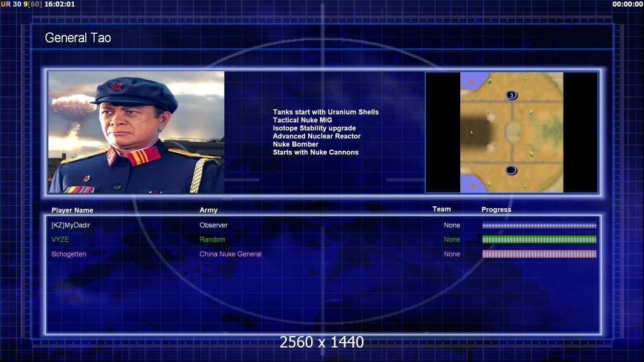Select player [KZ]MyDadir name
The width and height of the screenshot is (644, 362).
[x=71, y=225]
